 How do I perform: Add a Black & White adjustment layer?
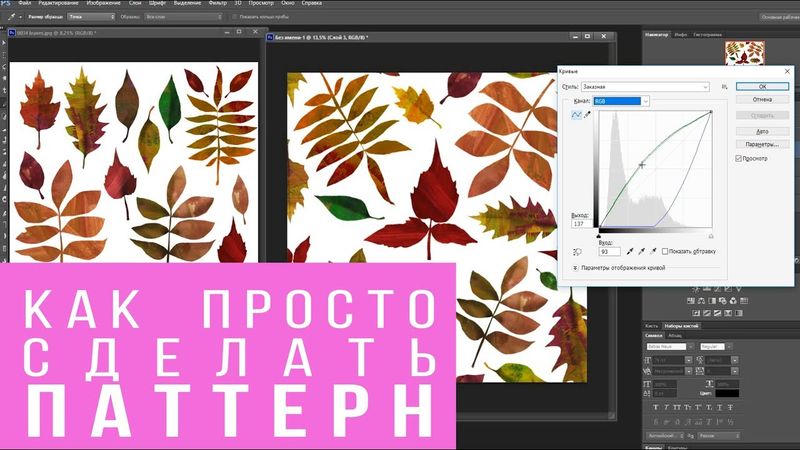click(712, 301)
